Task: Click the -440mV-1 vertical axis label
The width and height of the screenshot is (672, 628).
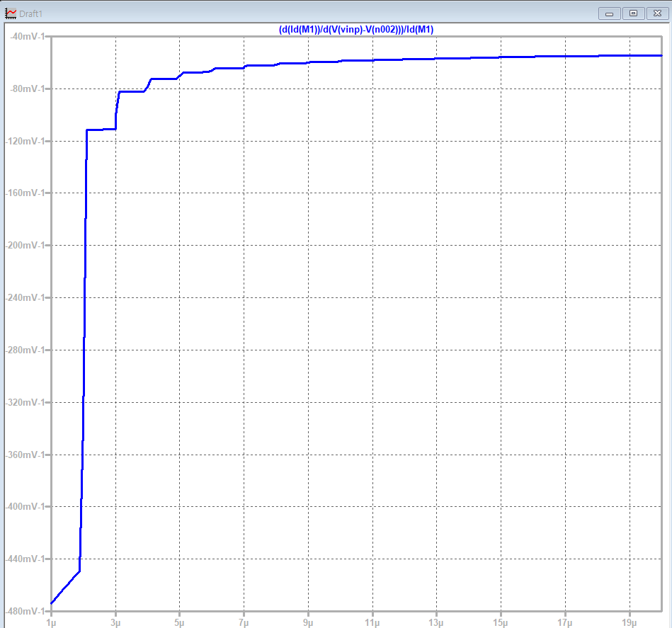Action: 25,559
